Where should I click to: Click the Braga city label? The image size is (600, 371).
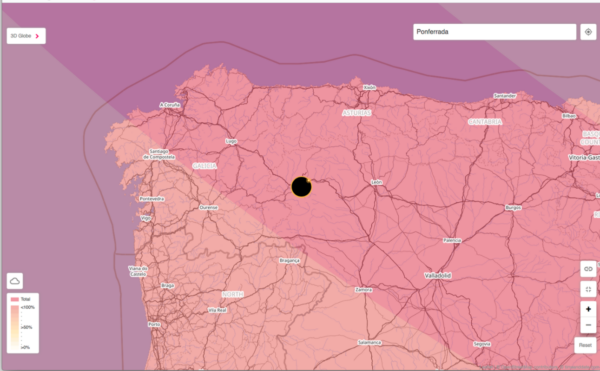168,285
